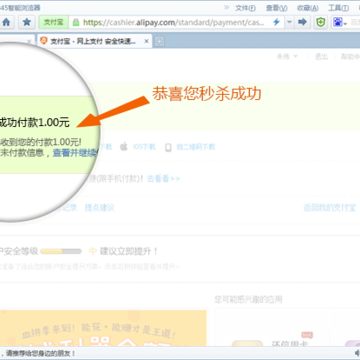Open the green shield security icon
This screenshot has height=360, width=360.
pyautogui.click(x=321, y=22)
